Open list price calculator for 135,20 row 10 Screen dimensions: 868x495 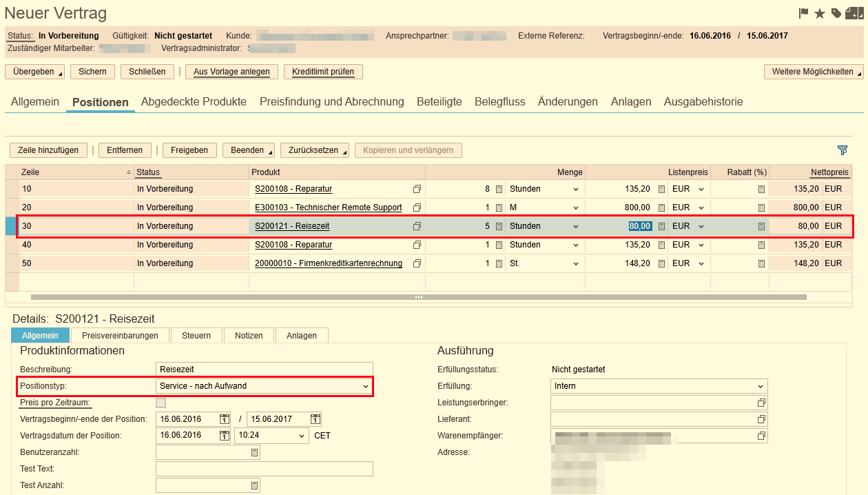[661, 189]
